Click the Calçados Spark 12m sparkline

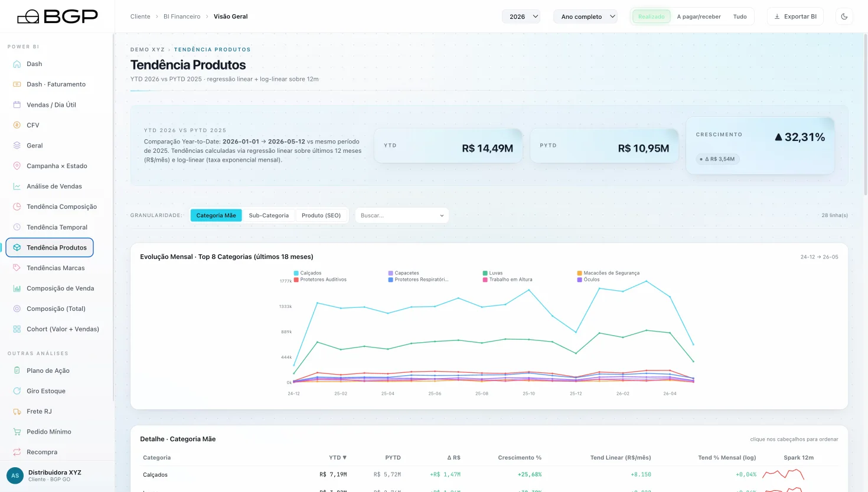(784, 474)
